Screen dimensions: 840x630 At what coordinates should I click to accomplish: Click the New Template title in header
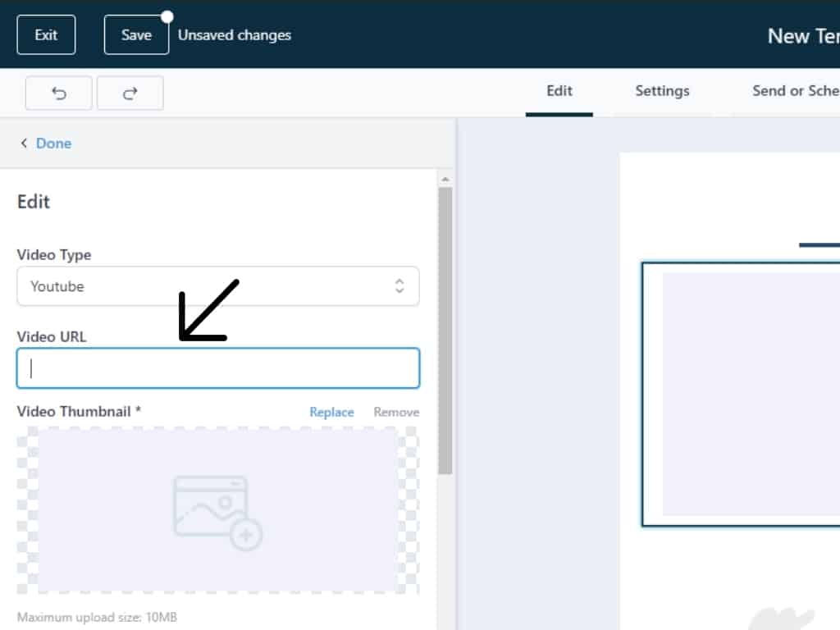[802, 36]
